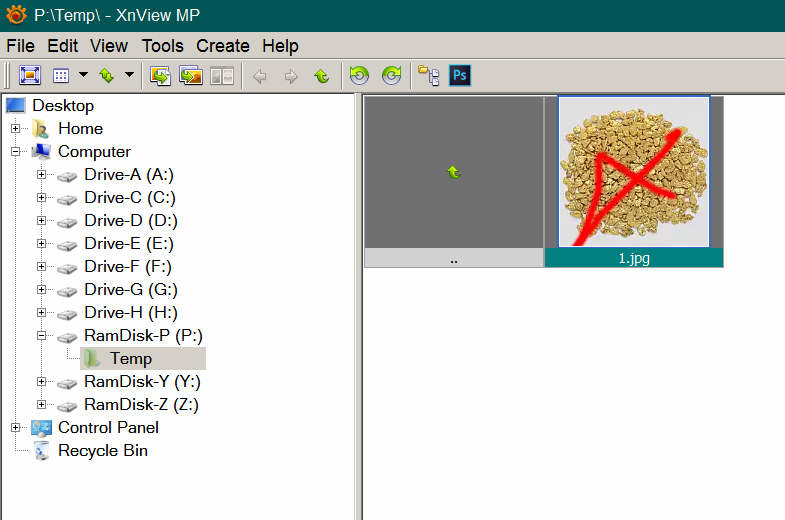The height and width of the screenshot is (520, 785).
Task: Open the File menu
Action: tap(20, 46)
